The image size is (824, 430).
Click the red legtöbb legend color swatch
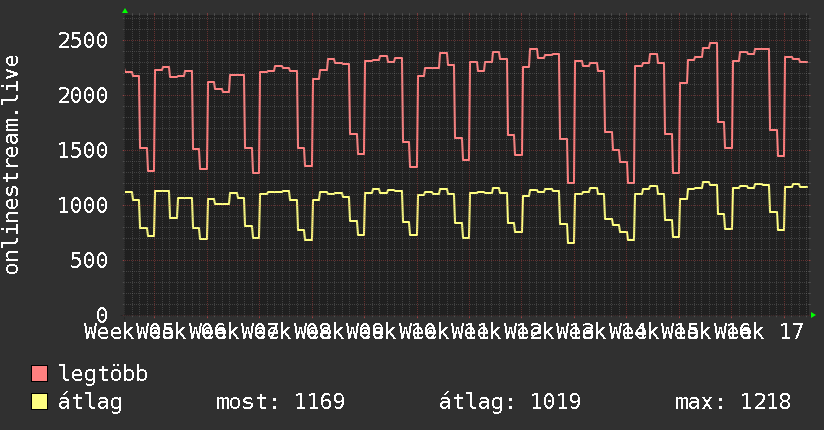[40, 374]
